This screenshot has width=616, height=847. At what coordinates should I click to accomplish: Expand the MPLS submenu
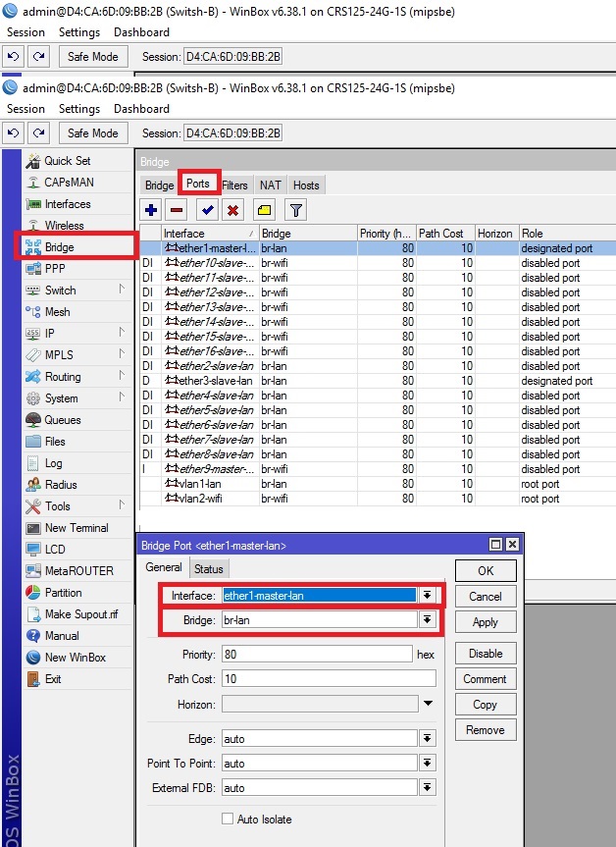click(x=122, y=354)
